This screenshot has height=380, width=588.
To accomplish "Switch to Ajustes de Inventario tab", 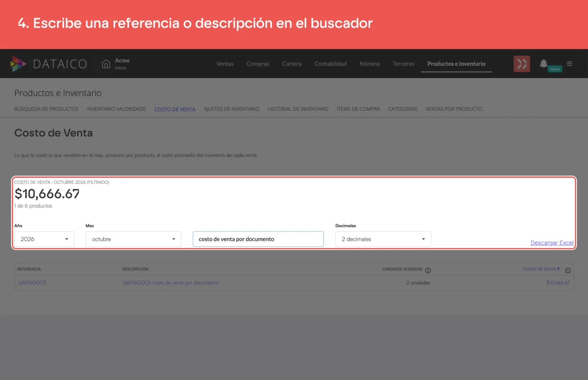I will click(x=232, y=109).
